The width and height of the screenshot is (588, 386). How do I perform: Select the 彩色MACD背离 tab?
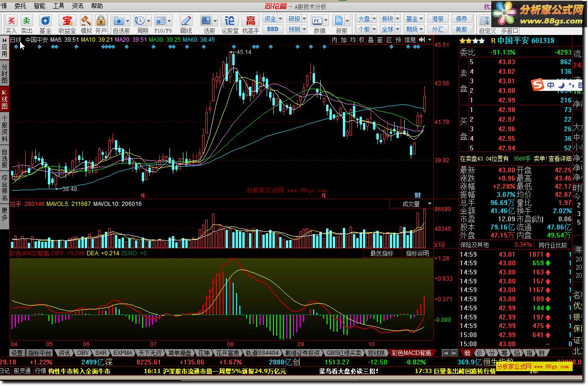(x=412, y=353)
